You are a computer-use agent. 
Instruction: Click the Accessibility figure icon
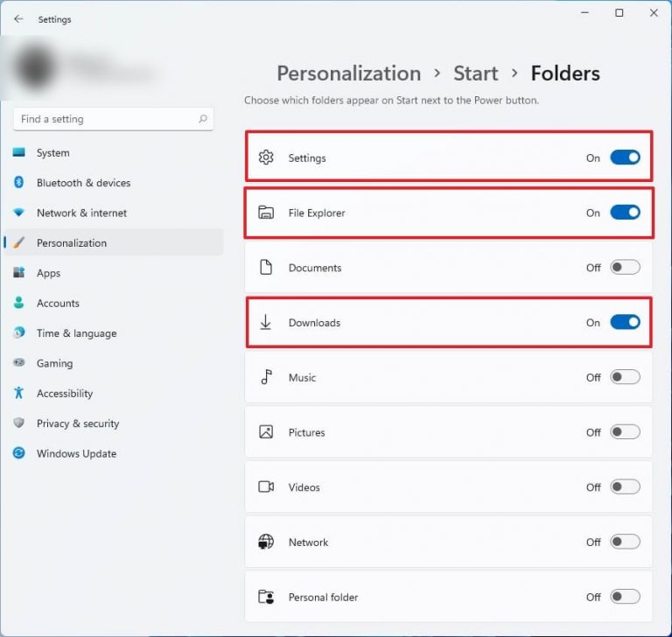click(x=19, y=393)
